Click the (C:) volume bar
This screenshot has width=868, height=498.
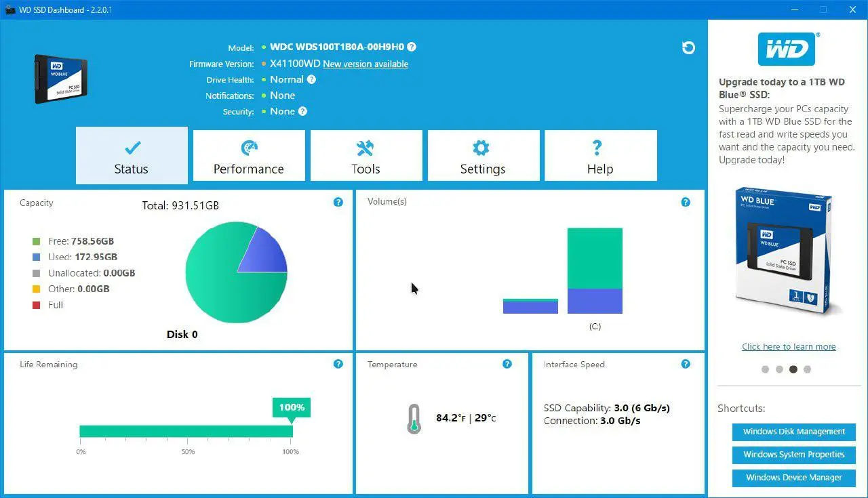point(595,271)
